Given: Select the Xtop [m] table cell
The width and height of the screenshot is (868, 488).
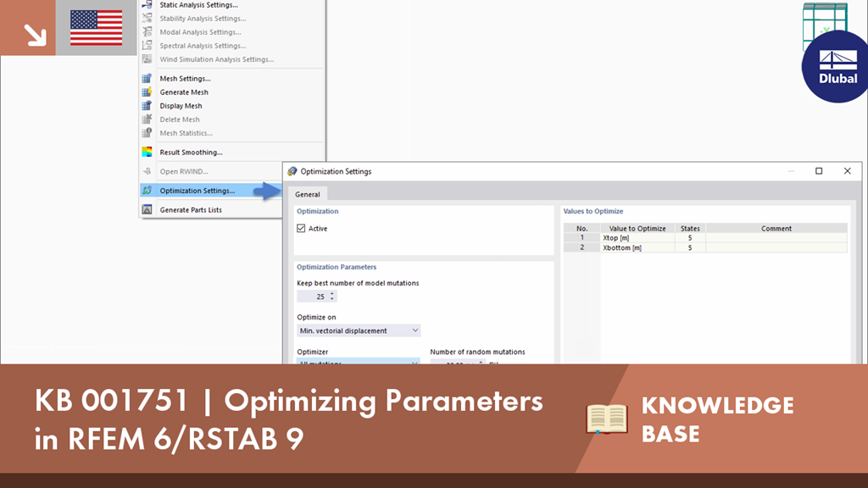Looking at the screenshot, I should 637,238.
